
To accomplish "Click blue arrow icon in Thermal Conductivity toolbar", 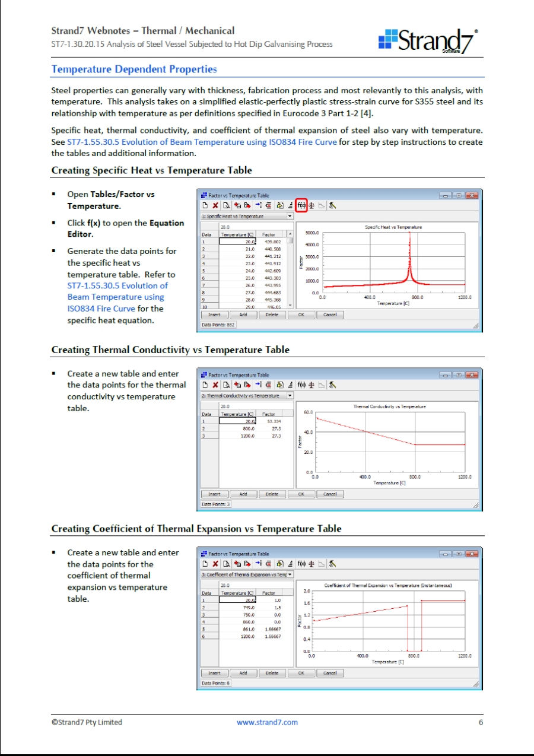I will [259, 385].
